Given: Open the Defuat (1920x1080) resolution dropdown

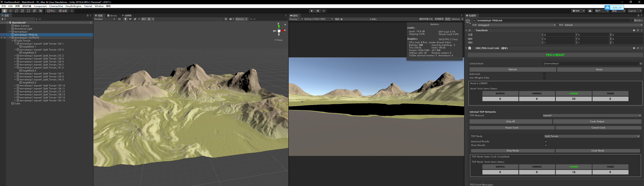Looking at the screenshot, I should (318, 19).
